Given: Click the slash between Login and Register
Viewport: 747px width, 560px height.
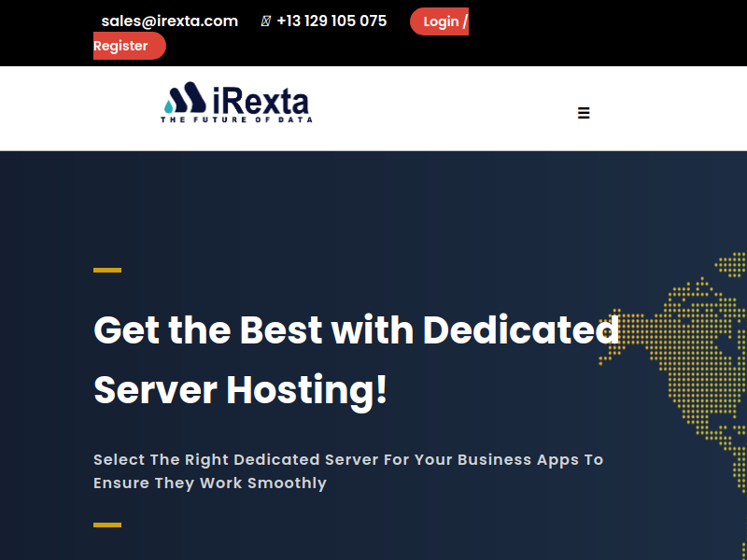Looking at the screenshot, I should click(464, 21).
